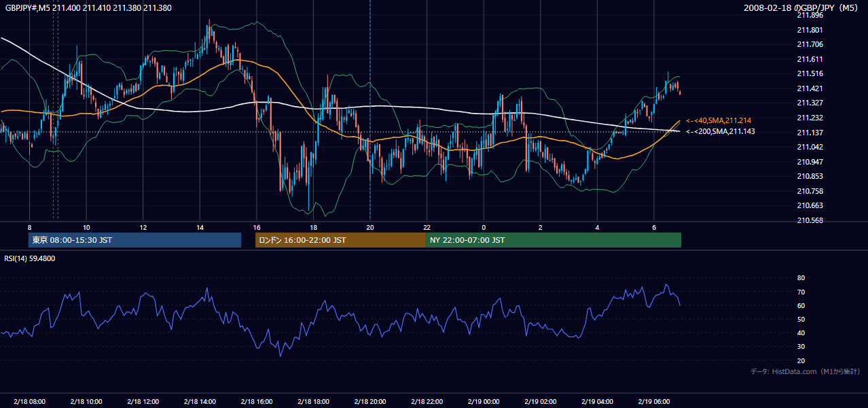Click hour tick 16 on price chart axis
Image resolution: width=868 pixels, height=408 pixels.
click(256, 227)
